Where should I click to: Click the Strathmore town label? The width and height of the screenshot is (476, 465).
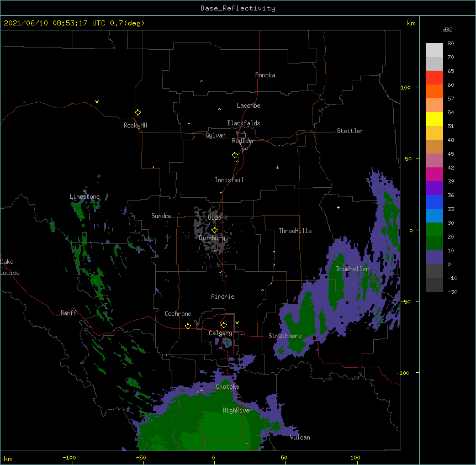coord(285,336)
